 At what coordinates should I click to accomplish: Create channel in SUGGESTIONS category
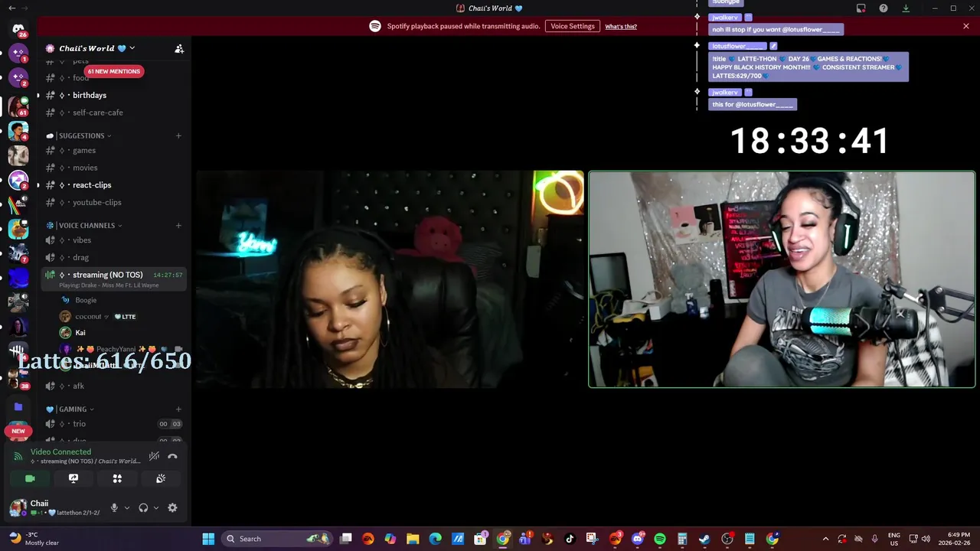178,135
